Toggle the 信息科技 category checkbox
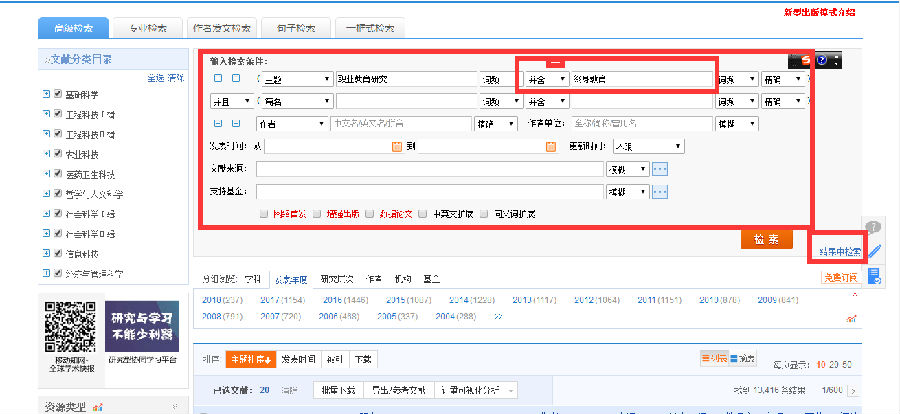900x414 pixels. click(58, 253)
